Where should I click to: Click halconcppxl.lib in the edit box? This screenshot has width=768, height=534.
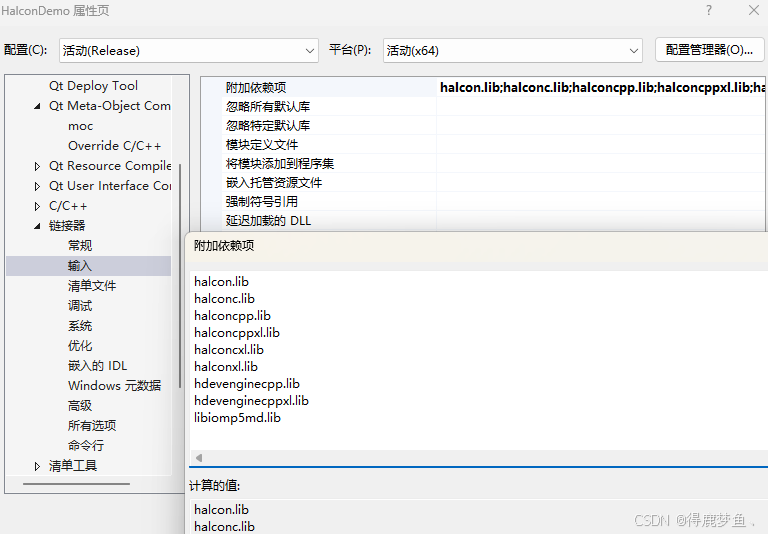point(237,333)
